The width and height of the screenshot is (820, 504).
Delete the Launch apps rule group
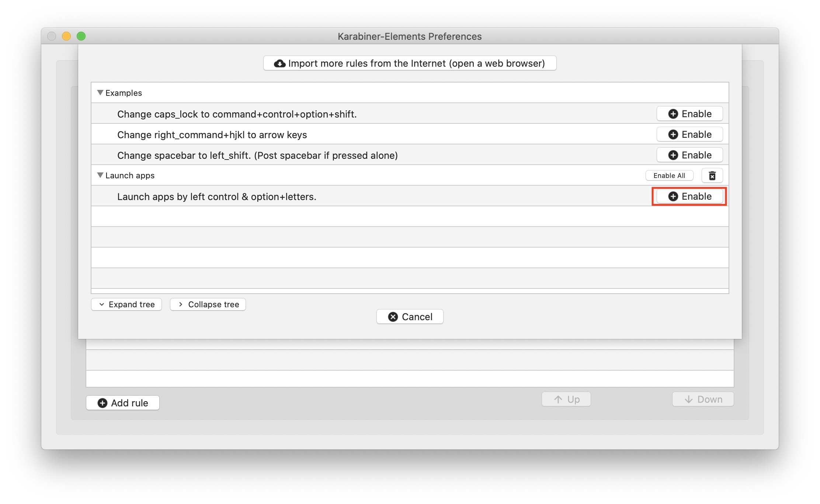click(712, 176)
